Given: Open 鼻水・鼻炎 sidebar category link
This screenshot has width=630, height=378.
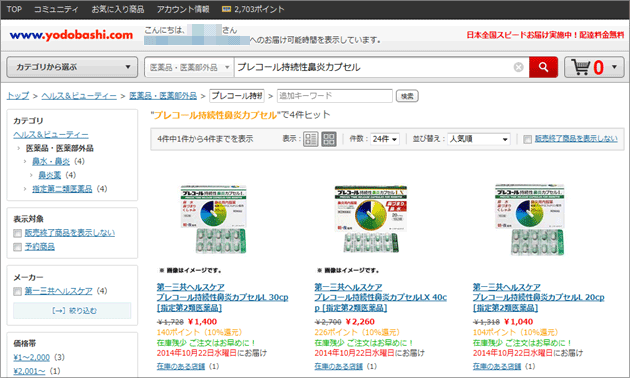Looking at the screenshot, I should pyautogui.click(x=51, y=161).
